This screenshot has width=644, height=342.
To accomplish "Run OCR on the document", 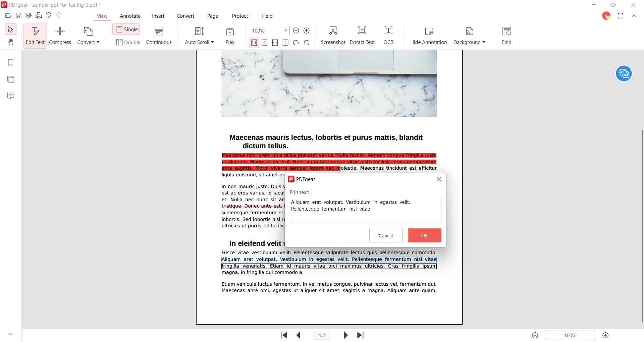I will [x=388, y=35].
